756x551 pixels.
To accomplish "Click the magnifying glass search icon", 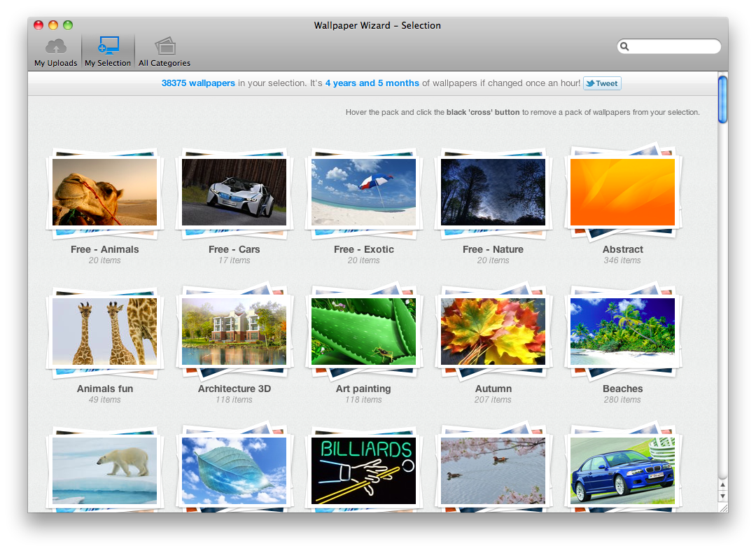I will tap(625, 46).
